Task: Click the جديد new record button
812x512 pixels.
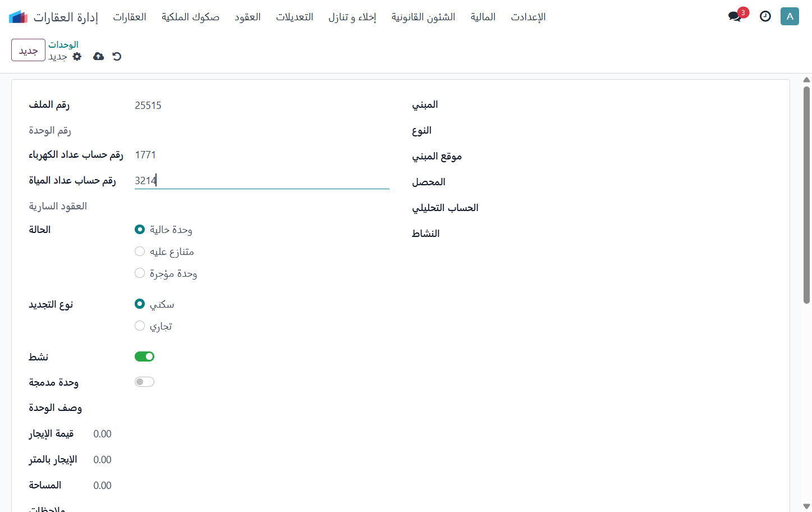Action: click(28, 50)
